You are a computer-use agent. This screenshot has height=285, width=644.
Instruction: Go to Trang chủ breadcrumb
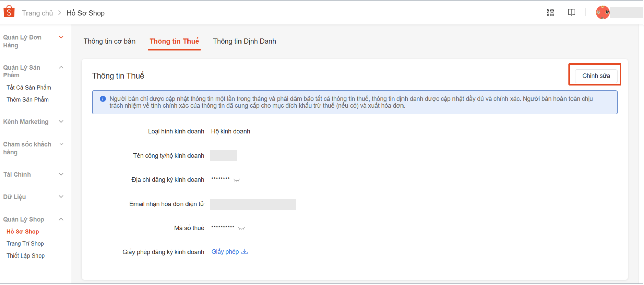[x=38, y=13]
